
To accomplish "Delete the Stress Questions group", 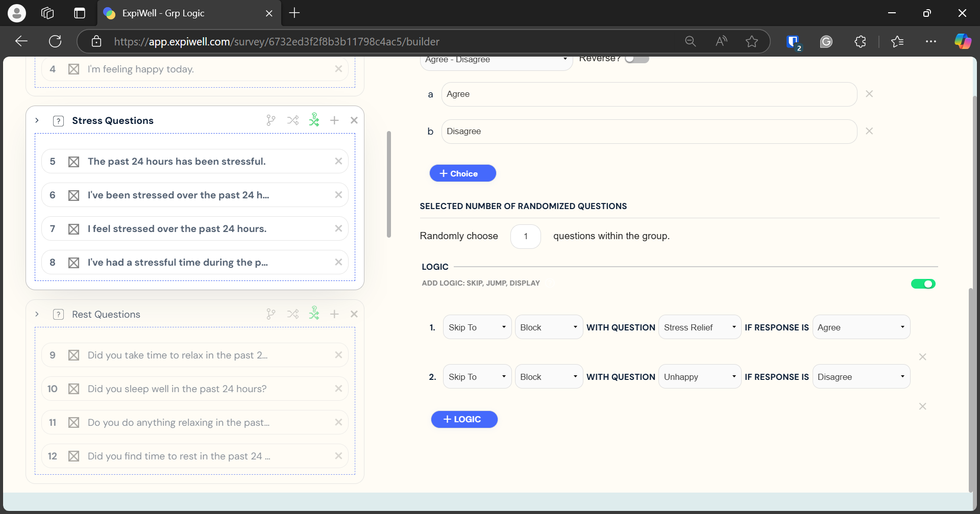I will coord(354,120).
